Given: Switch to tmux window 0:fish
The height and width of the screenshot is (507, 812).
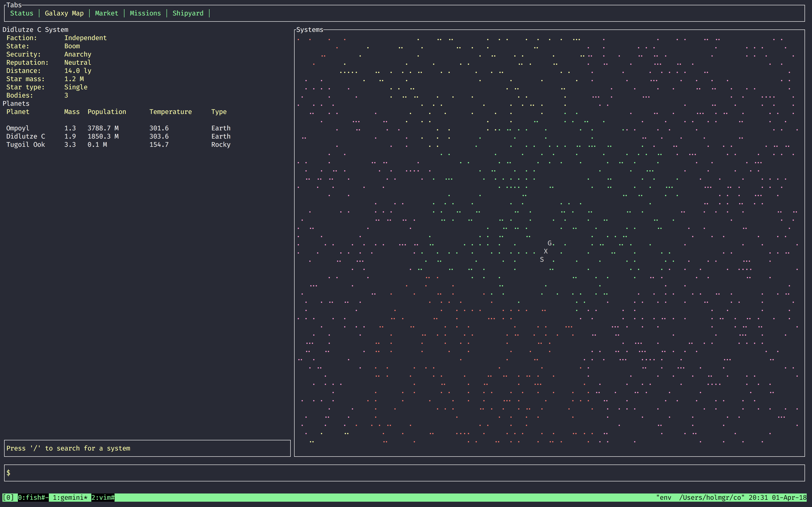Looking at the screenshot, I should (33, 498).
